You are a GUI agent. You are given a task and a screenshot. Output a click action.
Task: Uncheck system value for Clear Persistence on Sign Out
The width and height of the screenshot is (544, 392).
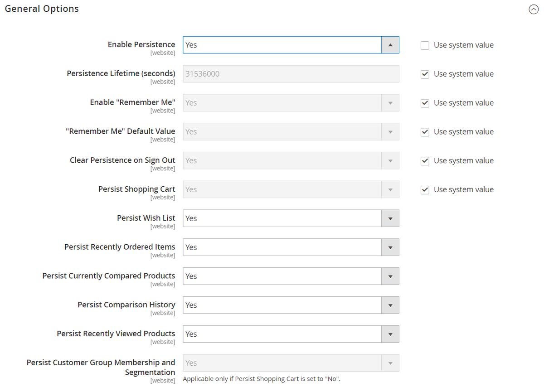coord(425,161)
